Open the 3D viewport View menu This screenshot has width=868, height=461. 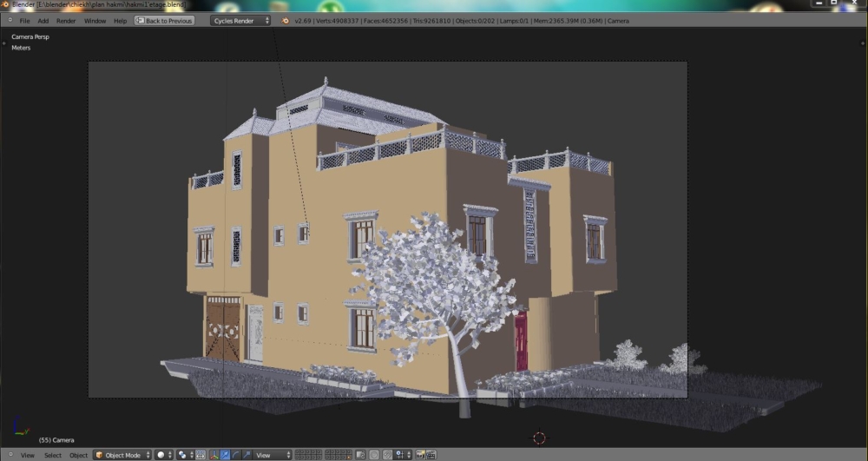tap(27, 455)
